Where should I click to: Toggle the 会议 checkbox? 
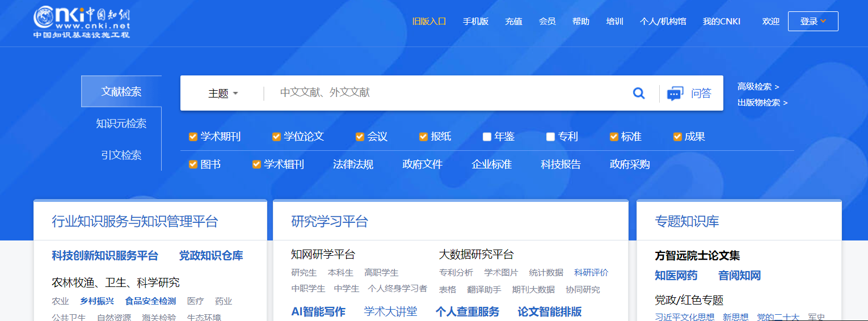(x=360, y=137)
